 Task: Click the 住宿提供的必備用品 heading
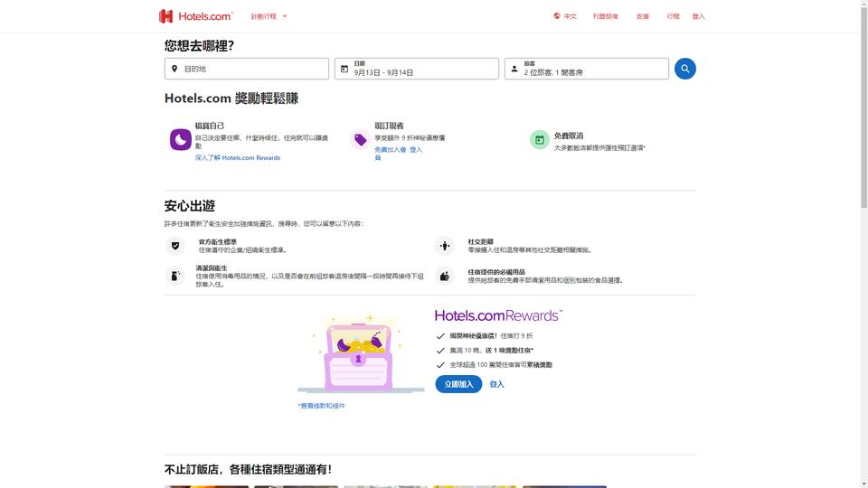tap(496, 272)
